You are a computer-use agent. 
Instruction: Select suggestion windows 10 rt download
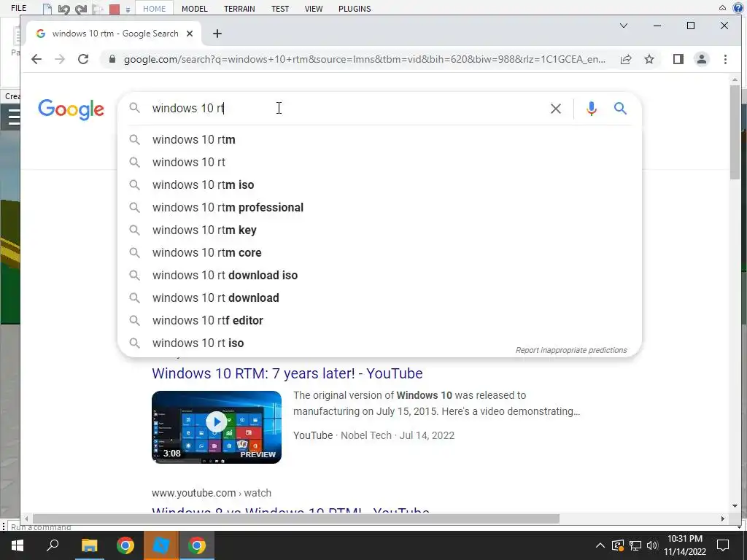pos(379,297)
